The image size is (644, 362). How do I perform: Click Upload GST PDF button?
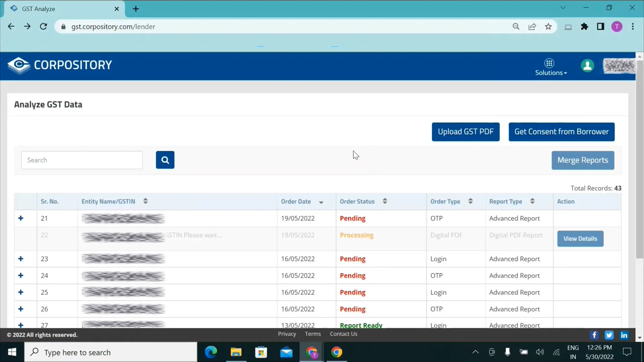pos(466,132)
